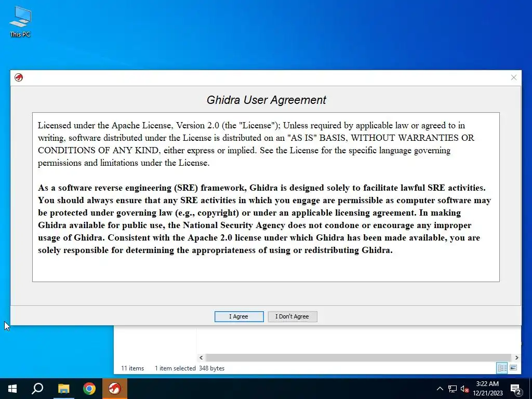Image resolution: width=532 pixels, height=399 pixels.
Task: Click the muted volume tray icon
Action: tap(464, 389)
